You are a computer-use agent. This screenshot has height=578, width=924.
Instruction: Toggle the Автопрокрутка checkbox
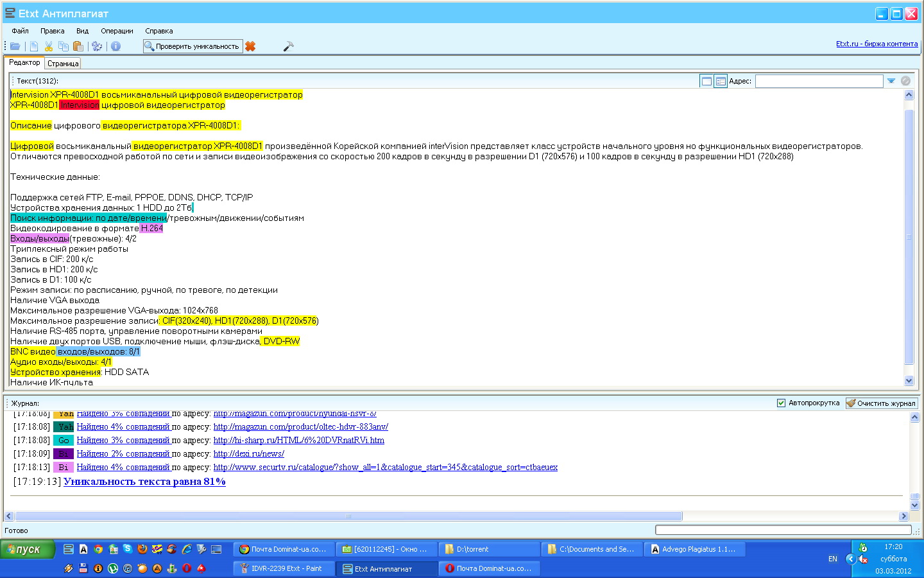[781, 403]
